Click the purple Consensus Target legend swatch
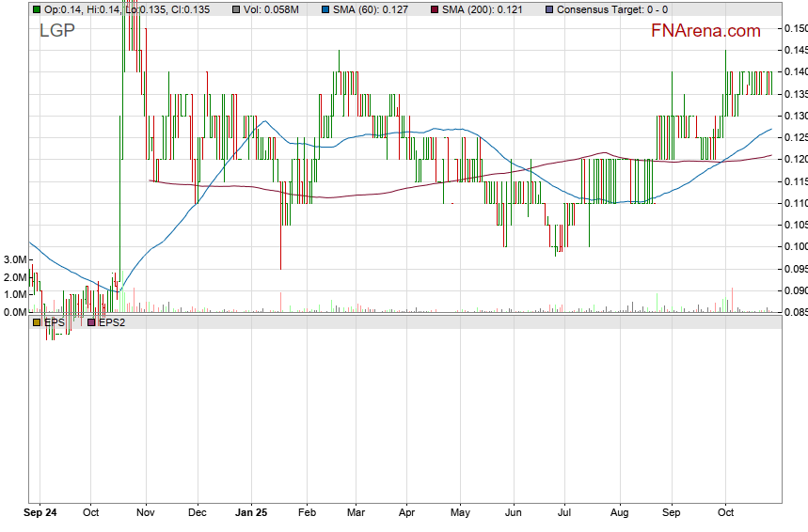Screen dimensions: 808x532 (549, 9)
